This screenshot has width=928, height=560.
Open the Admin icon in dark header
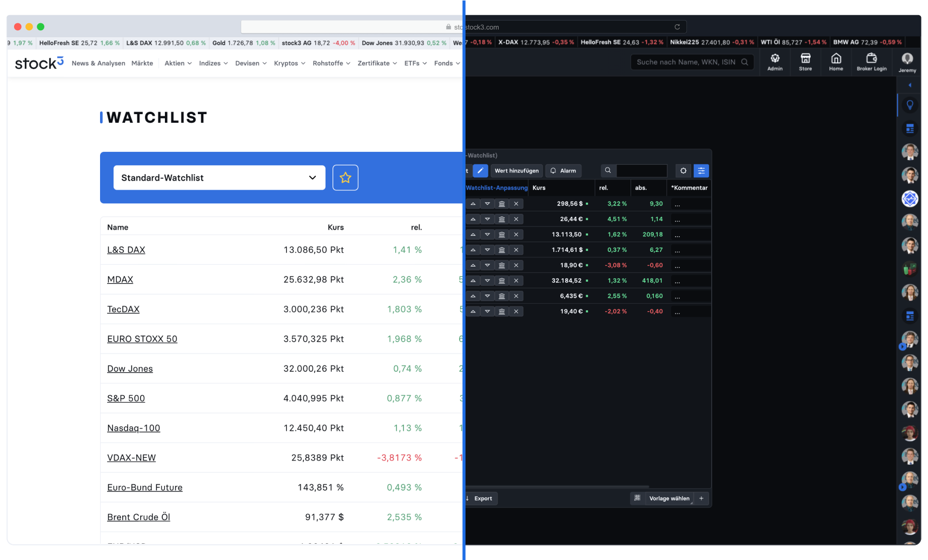(x=775, y=62)
